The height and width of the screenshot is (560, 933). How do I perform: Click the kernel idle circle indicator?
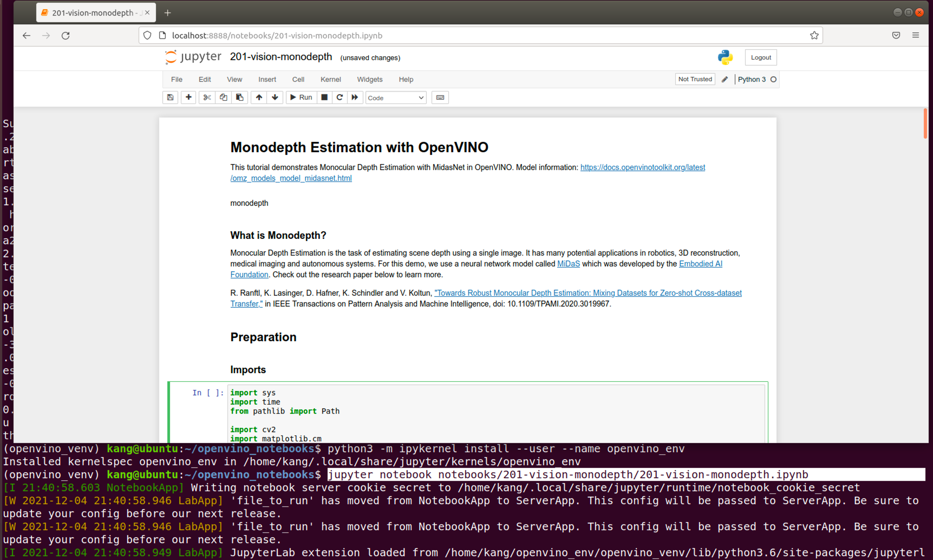774,79
